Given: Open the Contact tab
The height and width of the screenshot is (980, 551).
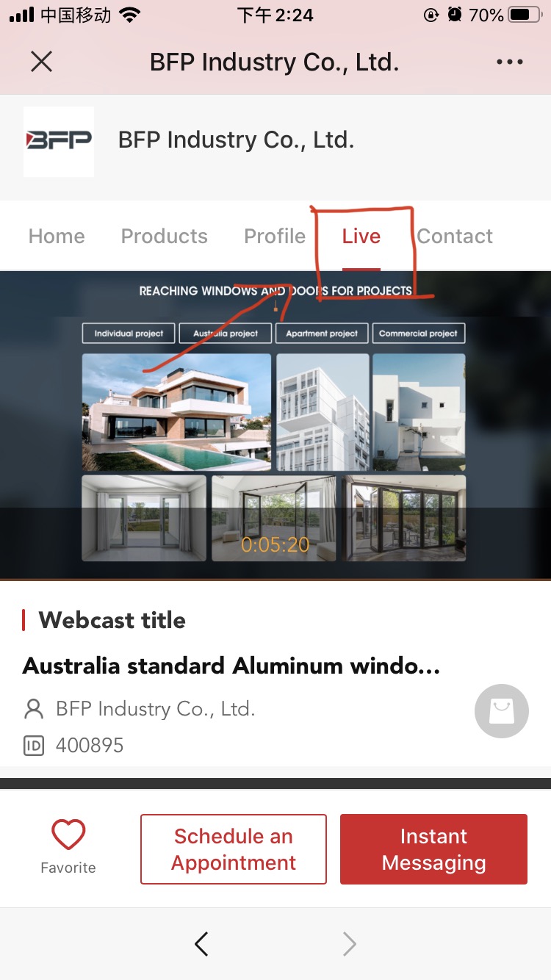Looking at the screenshot, I should click(x=455, y=237).
